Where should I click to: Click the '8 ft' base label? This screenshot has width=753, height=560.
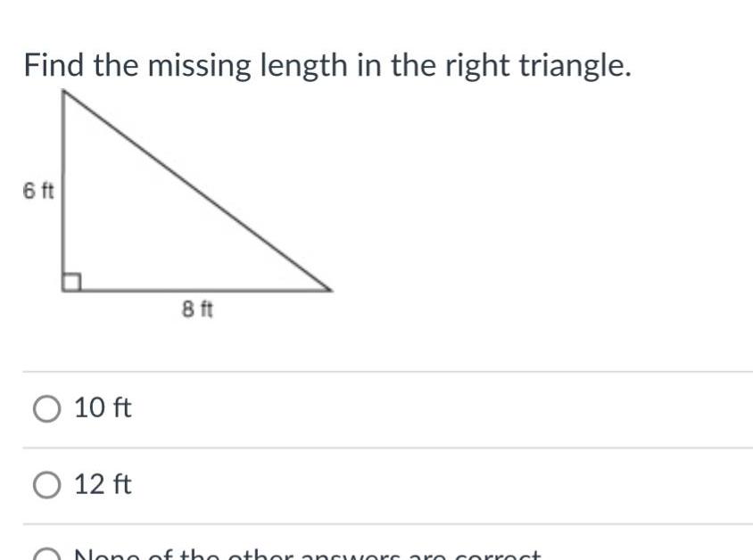[195, 310]
